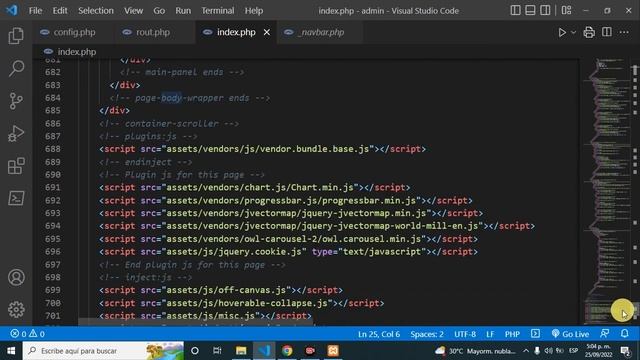Switch to the config.php tab
The width and height of the screenshot is (640, 360).
pos(73,32)
